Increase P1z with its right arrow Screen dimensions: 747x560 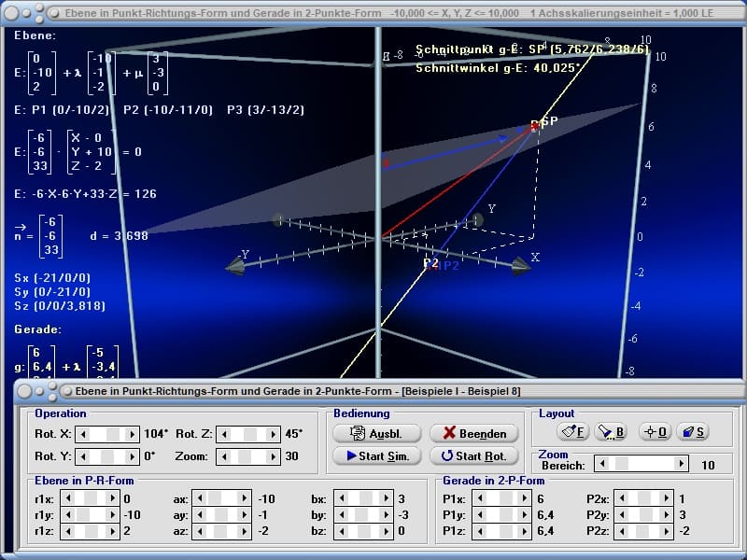click(x=524, y=530)
